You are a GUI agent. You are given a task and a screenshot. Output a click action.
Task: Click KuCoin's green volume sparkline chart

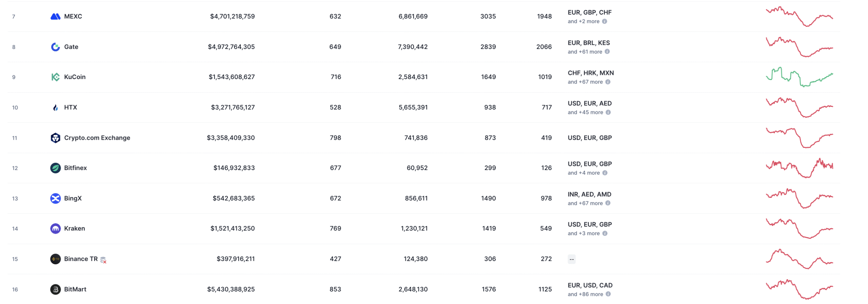[799, 77]
